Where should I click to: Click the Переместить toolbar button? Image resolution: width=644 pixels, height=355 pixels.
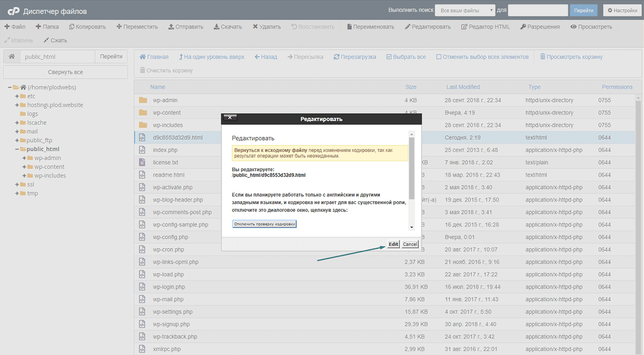(137, 27)
